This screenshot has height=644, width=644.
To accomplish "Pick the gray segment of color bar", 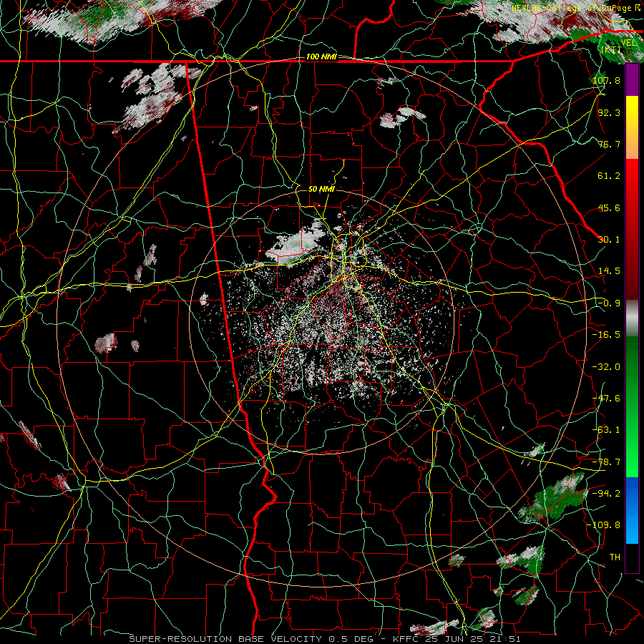I will pyautogui.click(x=632, y=318).
